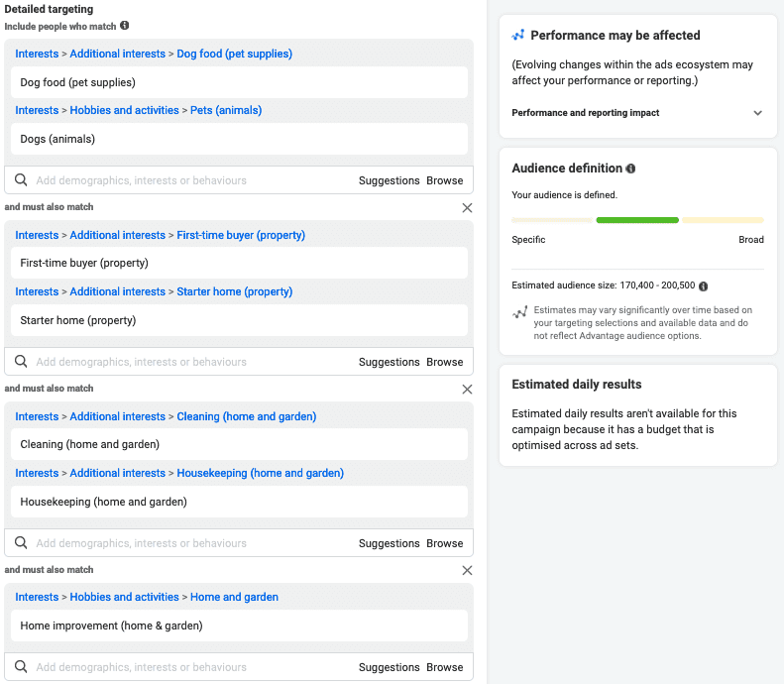Click search icon in first targeting field
Screen dimensions: 784x684
[21, 180]
